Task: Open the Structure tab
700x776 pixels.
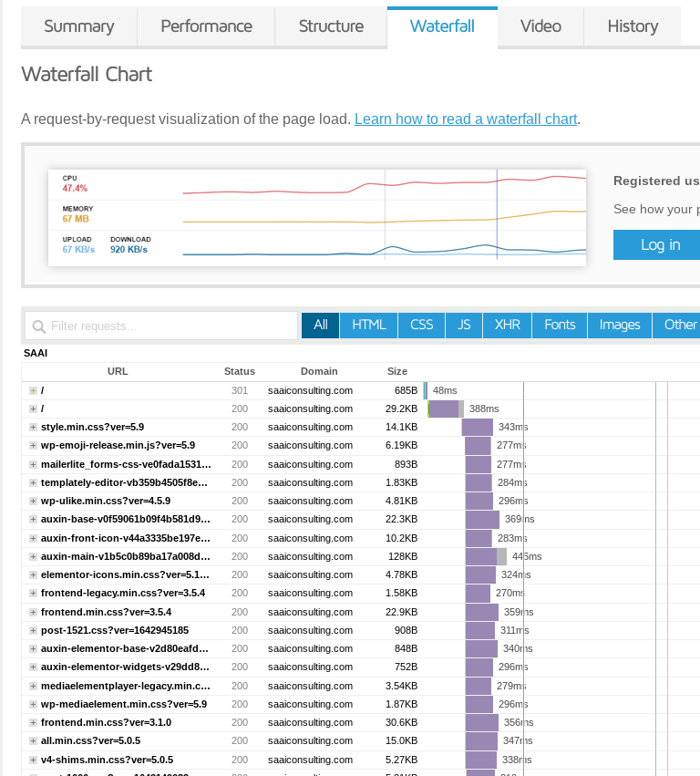Action: pos(331,26)
